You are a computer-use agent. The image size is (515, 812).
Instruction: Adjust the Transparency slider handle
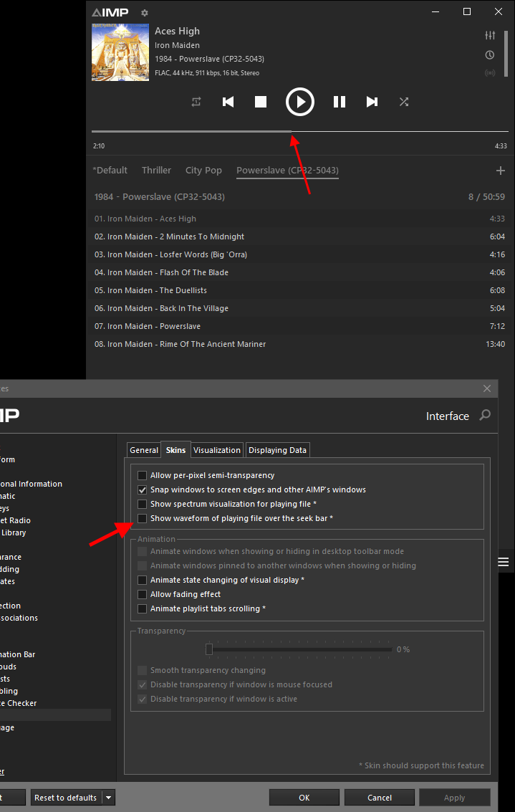(209, 649)
